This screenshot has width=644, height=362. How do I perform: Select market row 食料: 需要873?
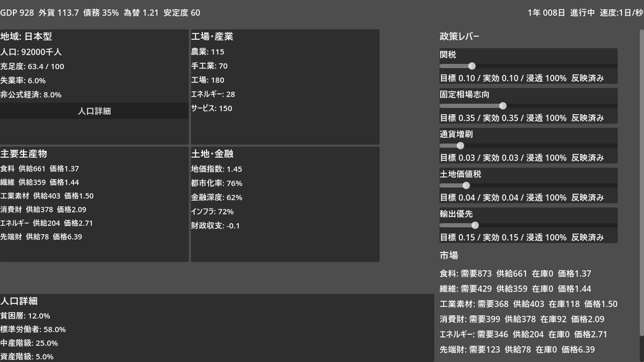pos(515,274)
